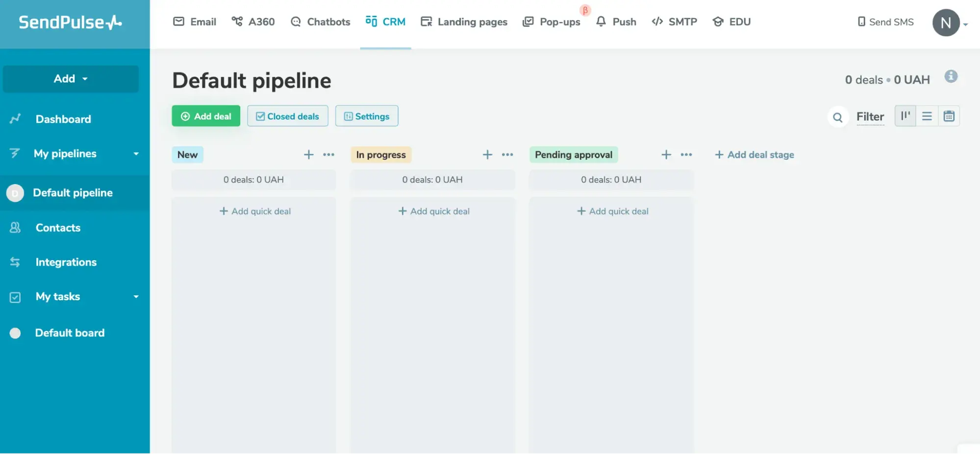The width and height of the screenshot is (980, 454).
Task: Open the account avatar dropdown
Action: pos(946,22)
